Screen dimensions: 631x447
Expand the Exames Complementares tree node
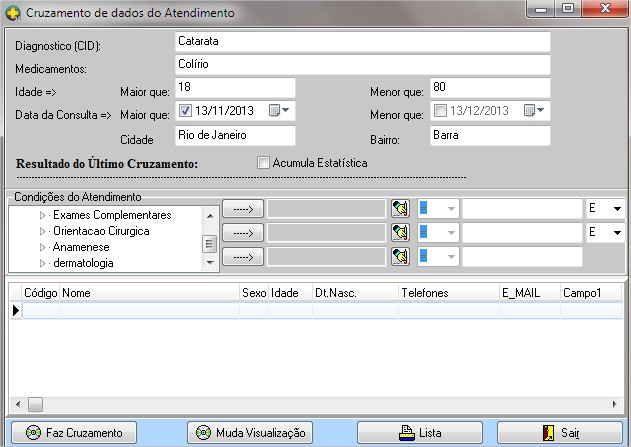[x=42, y=215]
